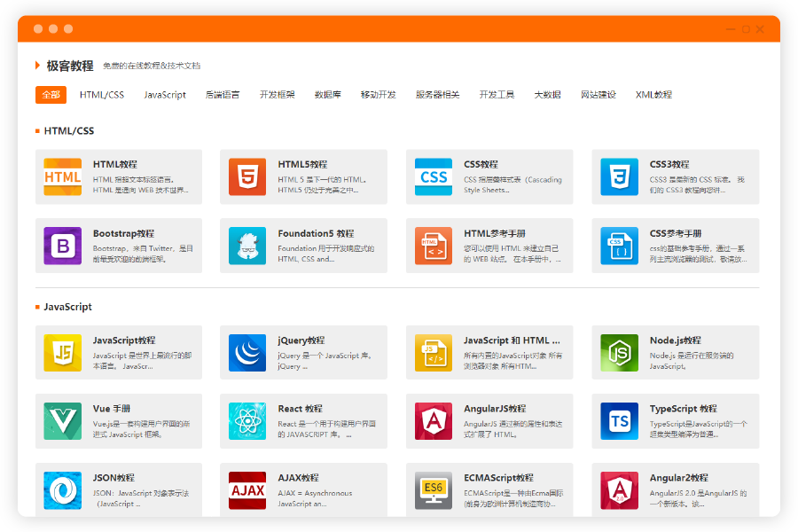Click the 极客教程 site title

coord(70,66)
